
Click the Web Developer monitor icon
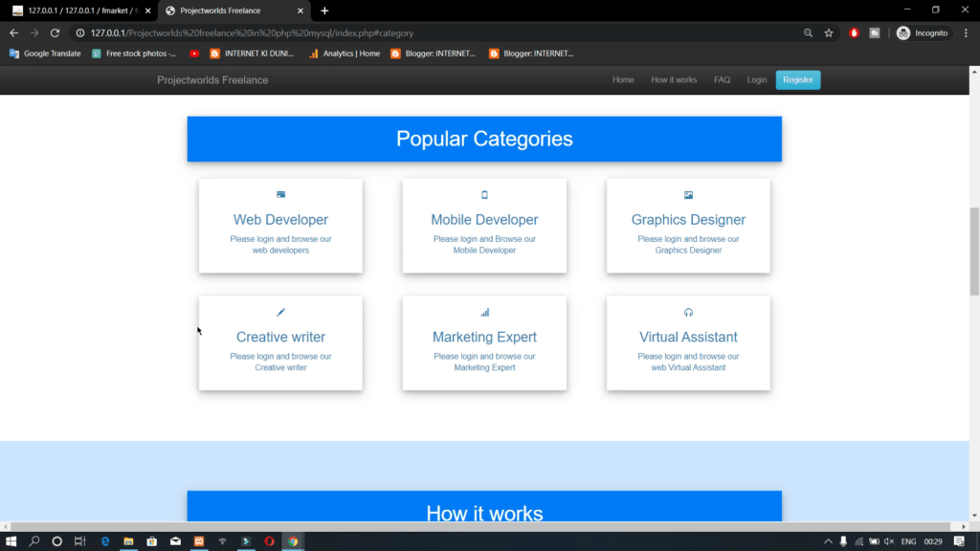pos(280,193)
